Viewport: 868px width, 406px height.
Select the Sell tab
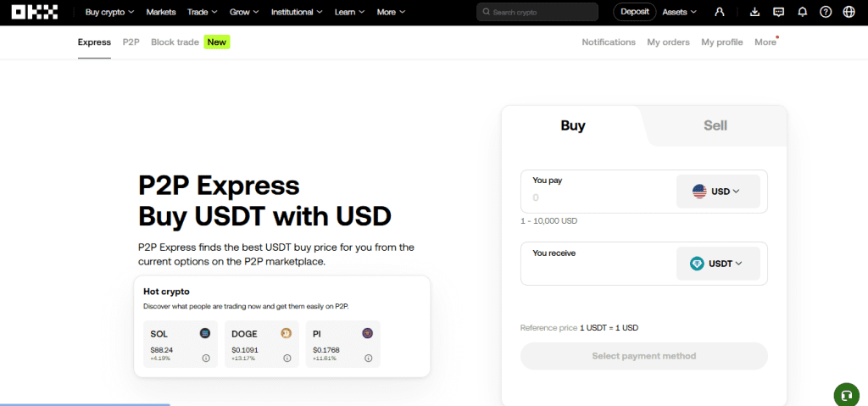pyautogui.click(x=715, y=125)
